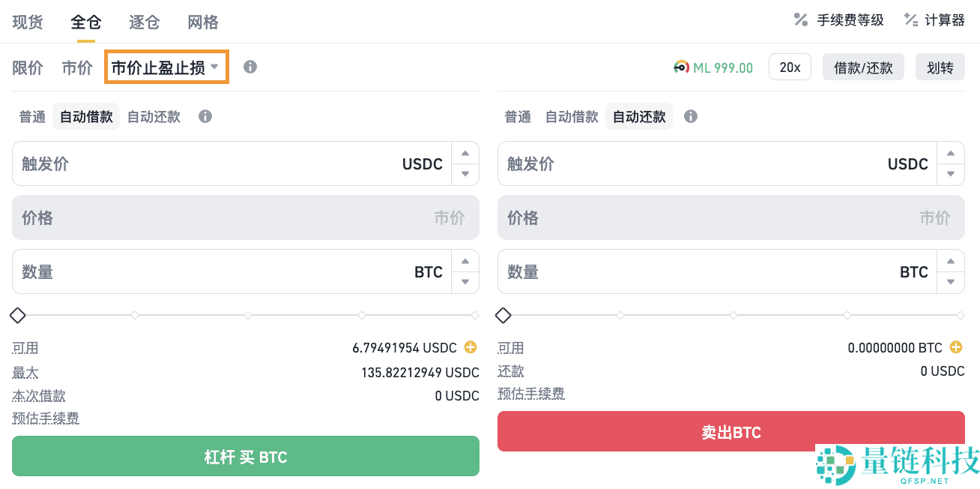The image size is (980, 489).
Task: Enable 自动还款 mode on the left panel
Action: pyautogui.click(x=153, y=116)
